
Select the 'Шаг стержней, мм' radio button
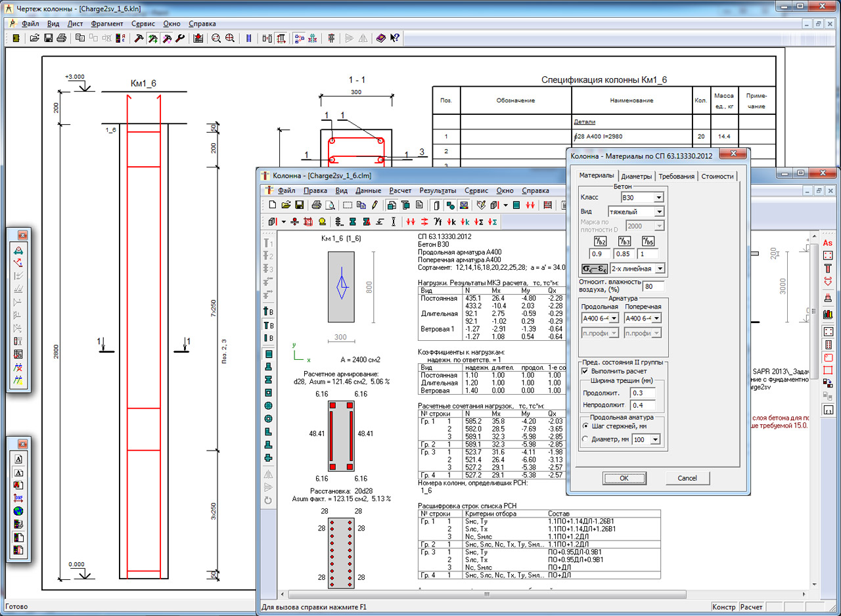click(x=585, y=426)
